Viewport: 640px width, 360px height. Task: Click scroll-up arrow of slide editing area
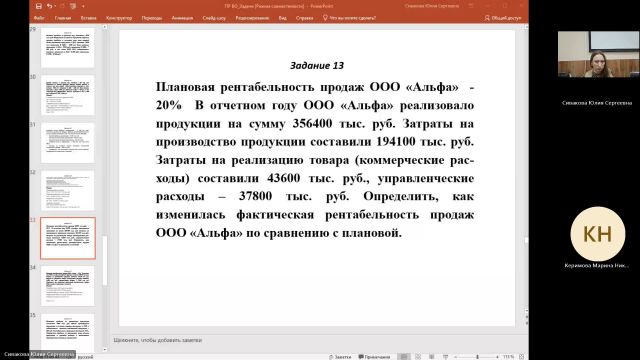click(526, 27)
